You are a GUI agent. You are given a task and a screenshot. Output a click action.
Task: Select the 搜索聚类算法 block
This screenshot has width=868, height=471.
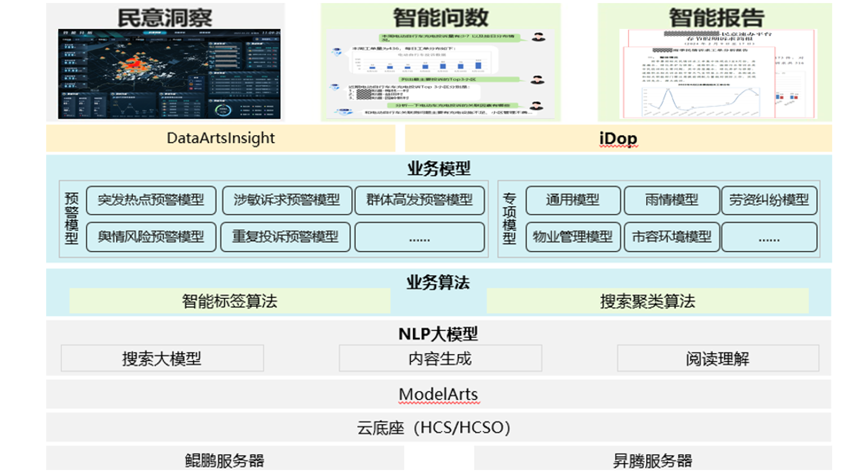click(x=647, y=301)
